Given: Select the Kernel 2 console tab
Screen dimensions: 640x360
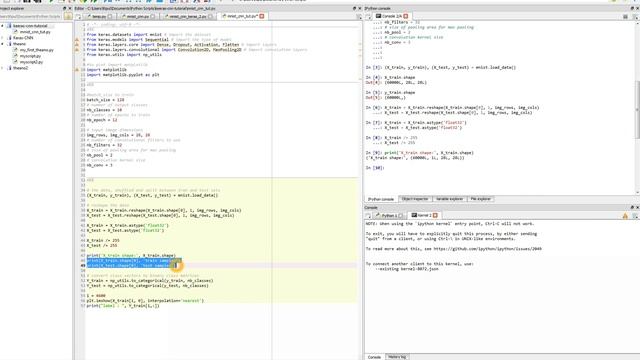Looking at the screenshot, I should tap(424, 216).
